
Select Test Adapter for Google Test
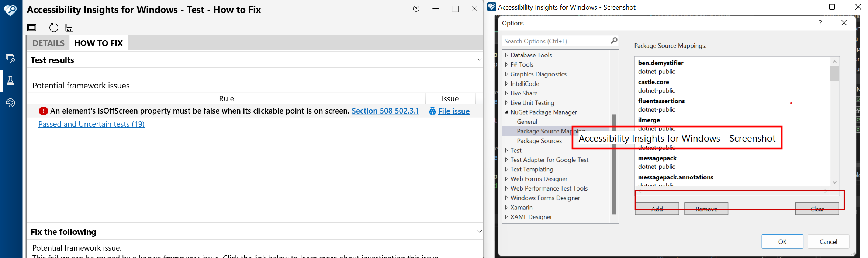click(x=549, y=160)
